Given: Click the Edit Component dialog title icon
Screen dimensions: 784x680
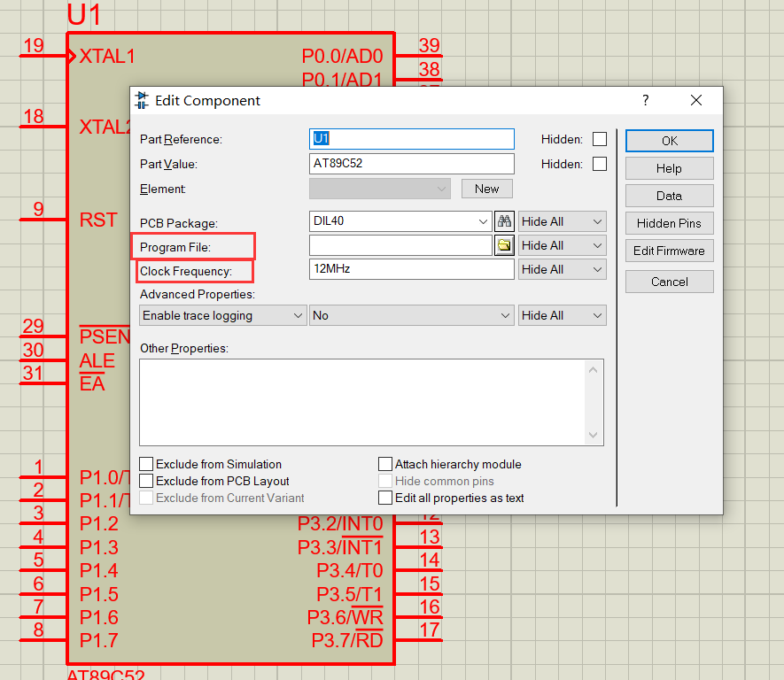Looking at the screenshot, I should 142,100.
